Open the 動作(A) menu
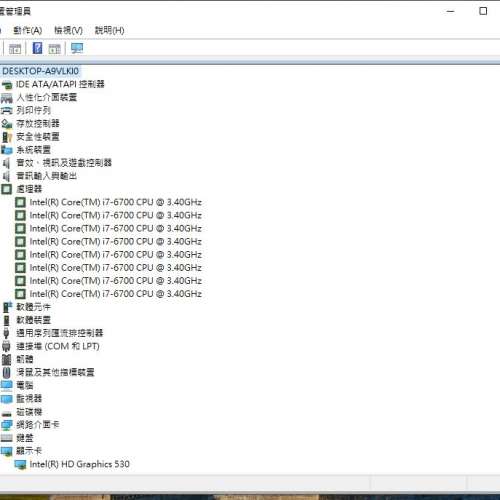500x500 pixels. point(28,30)
